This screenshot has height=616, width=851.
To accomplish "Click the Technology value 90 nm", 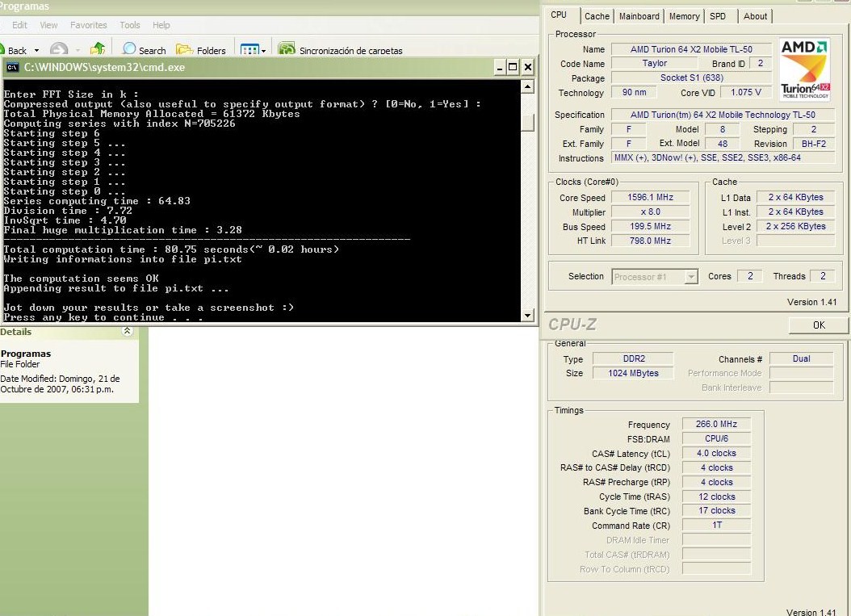I will pos(634,92).
